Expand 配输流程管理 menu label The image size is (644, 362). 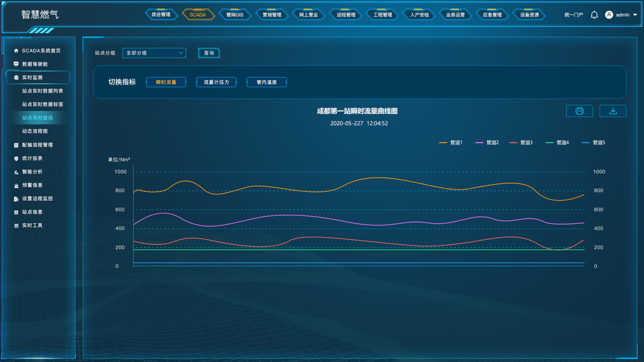coord(37,145)
